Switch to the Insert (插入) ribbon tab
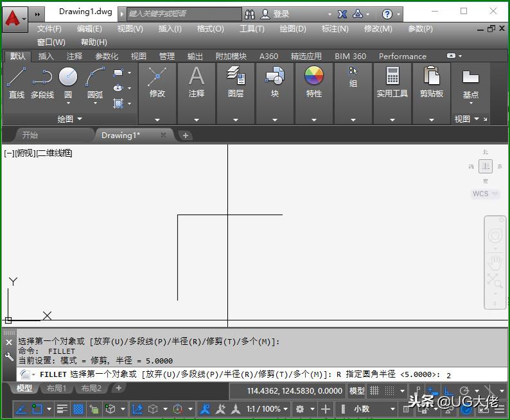 point(46,57)
